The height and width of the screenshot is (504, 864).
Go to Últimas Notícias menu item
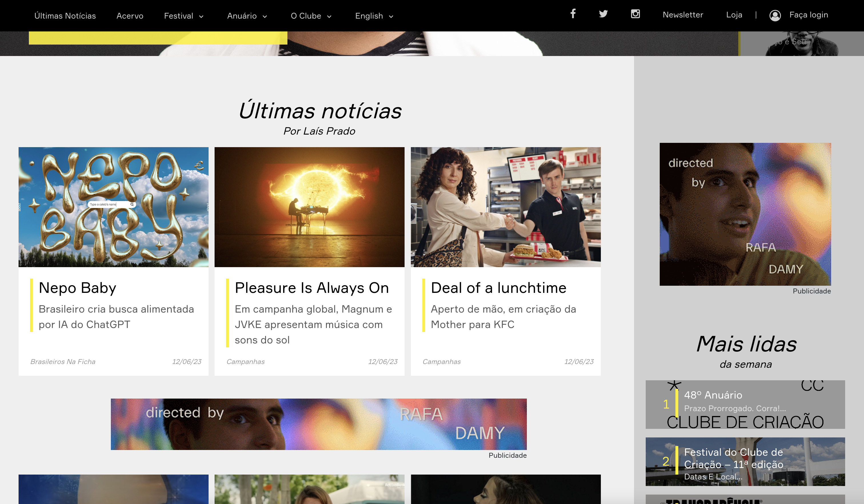pyautogui.click(x=65, y=16)
